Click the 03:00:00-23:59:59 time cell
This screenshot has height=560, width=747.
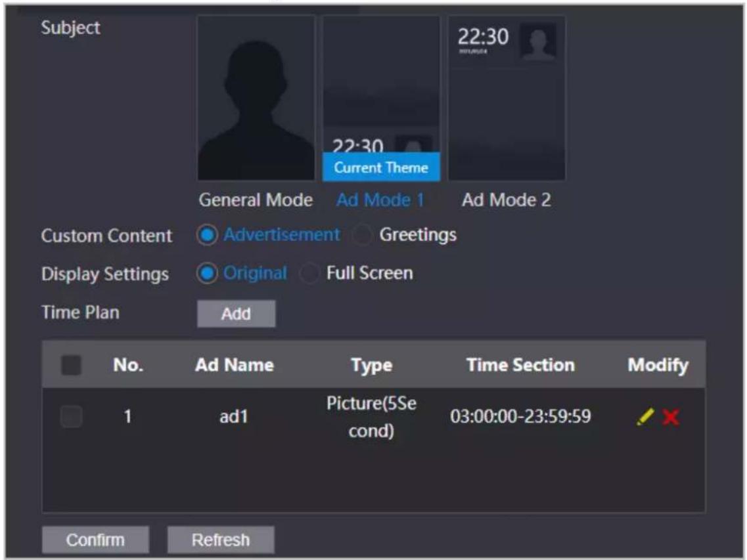(x=521, y=417)
